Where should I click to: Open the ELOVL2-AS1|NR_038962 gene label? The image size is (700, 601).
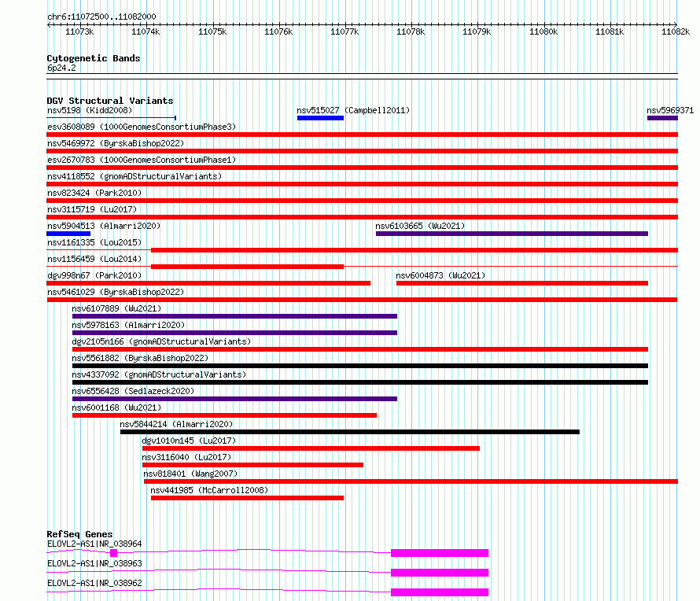coord(94,583)
